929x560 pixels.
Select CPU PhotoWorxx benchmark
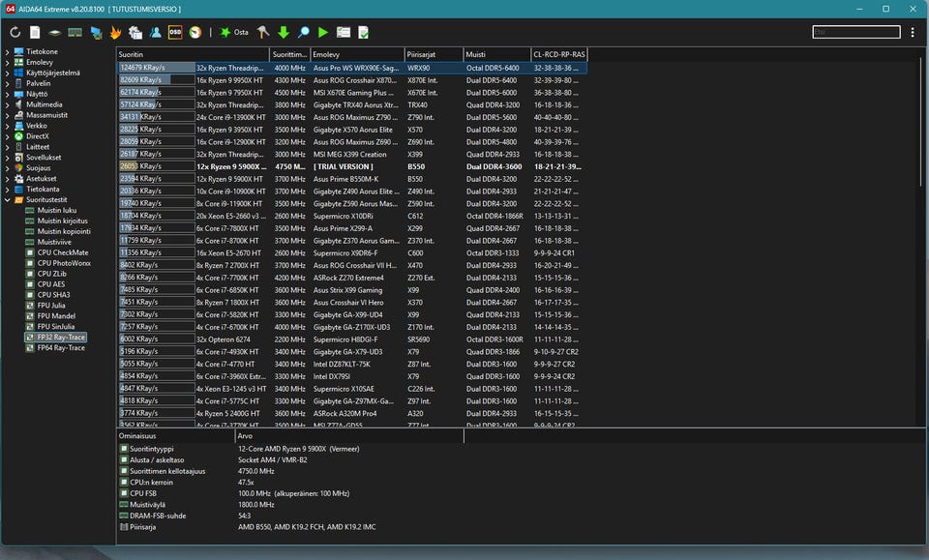point(62,262)
